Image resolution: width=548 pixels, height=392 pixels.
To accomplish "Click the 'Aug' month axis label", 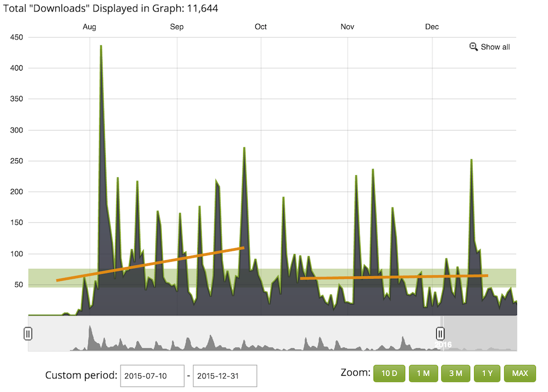I will 89,27.
